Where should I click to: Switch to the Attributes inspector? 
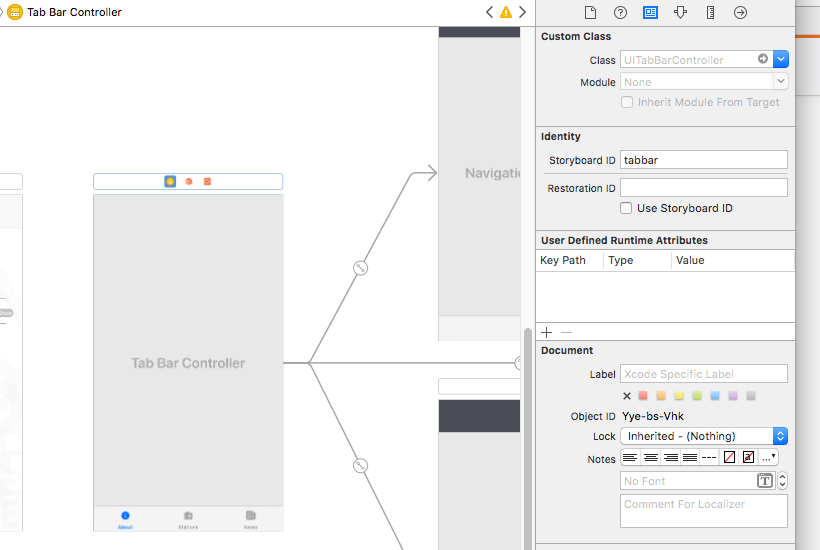(x=680, y=13)
